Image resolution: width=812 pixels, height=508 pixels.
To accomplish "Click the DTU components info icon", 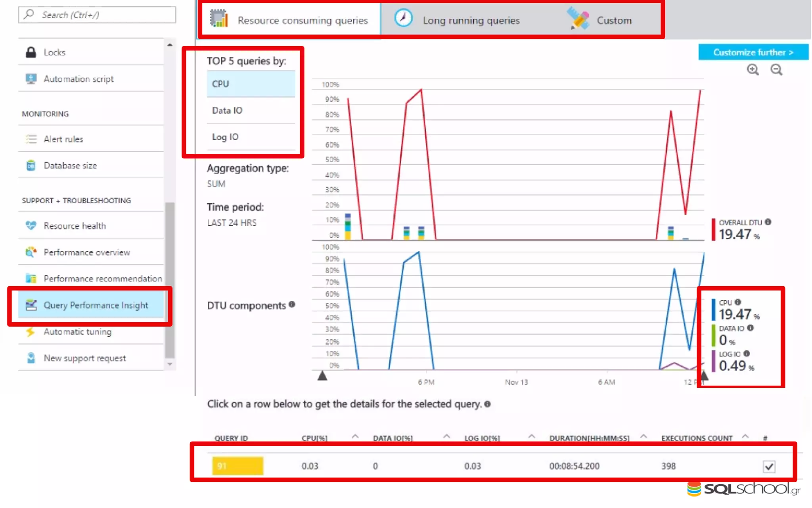I will 292,304.
